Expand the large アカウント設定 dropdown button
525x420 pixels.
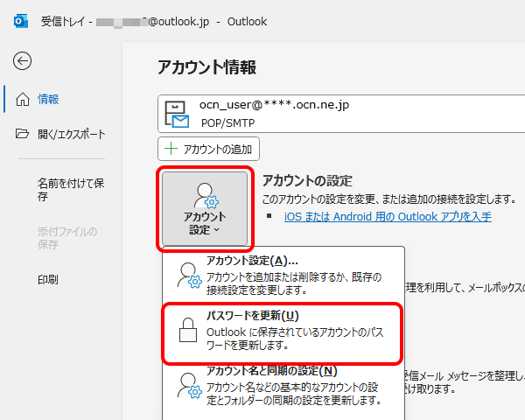pyautogui.click(x=206, y=208)
